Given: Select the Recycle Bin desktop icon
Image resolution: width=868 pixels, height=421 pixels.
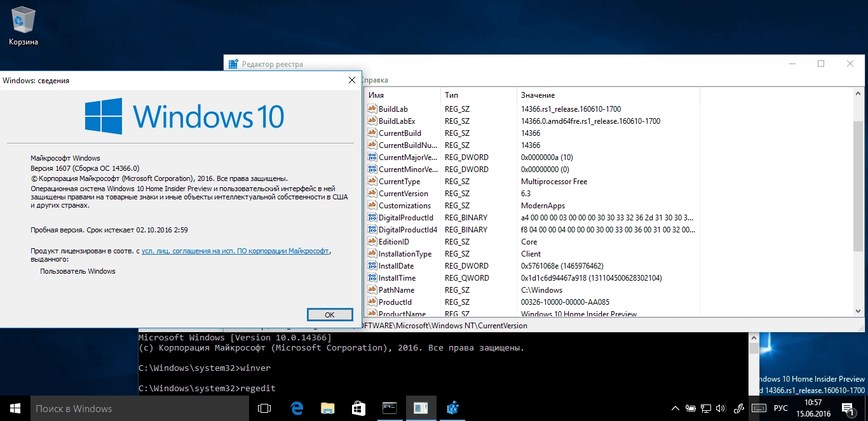Looking at the screenshot, I should [x=23, y=27].
